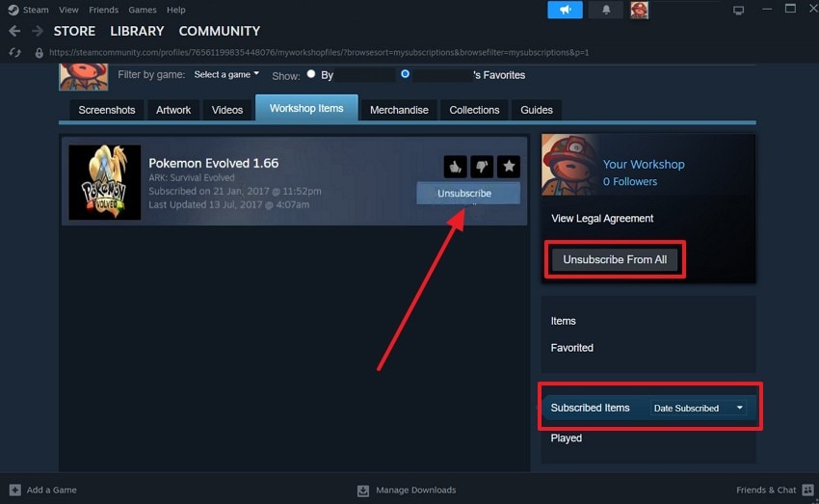Open the announcements megaphone icon
This screenshot has width=819, height=504.
pos(565,10)
